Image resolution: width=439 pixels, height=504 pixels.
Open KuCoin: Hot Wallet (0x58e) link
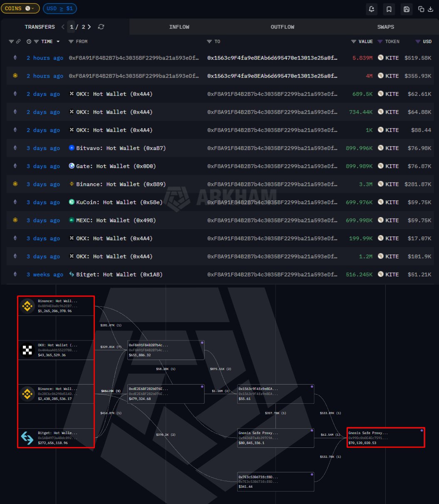pyautogui.click(x=119, y=202)
